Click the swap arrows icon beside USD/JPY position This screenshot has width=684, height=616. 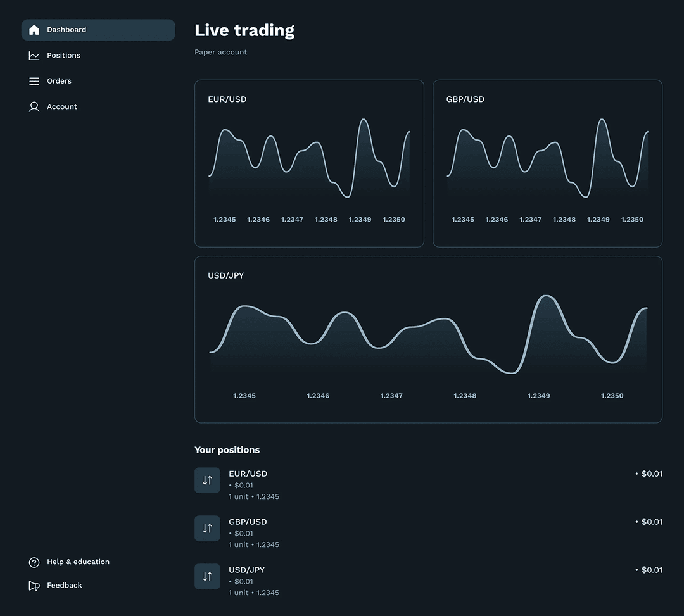coord(207,576)
